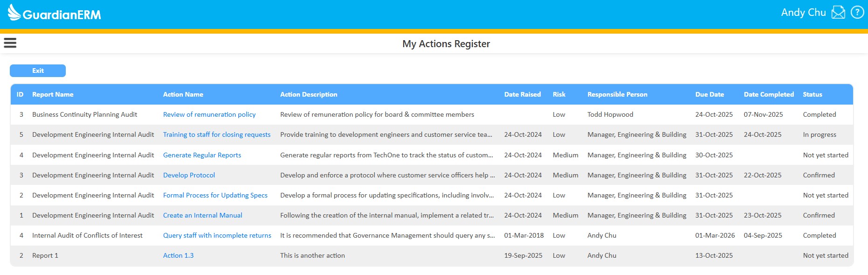
Task: Open the hamburger navigation menu
Action: [x=10, y=43]
